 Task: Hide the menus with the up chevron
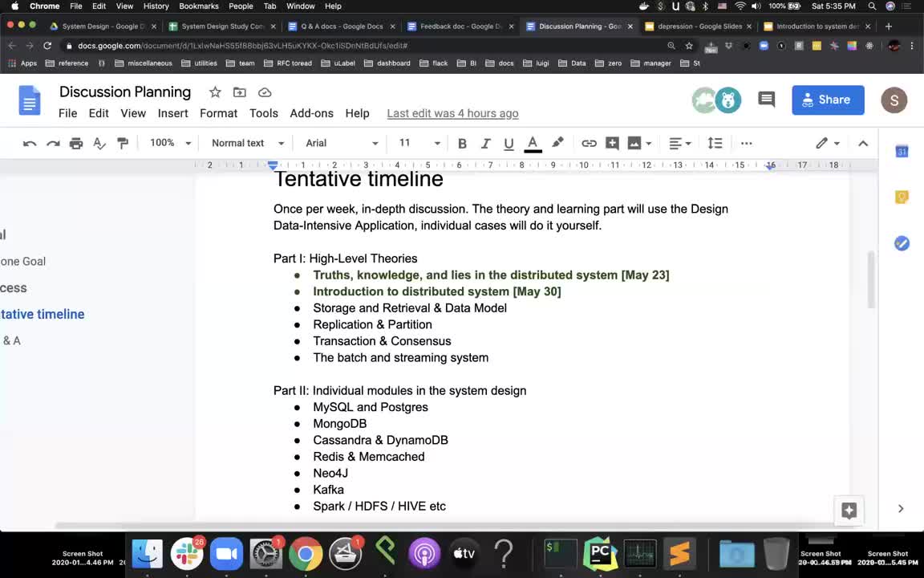coord(863,144)
